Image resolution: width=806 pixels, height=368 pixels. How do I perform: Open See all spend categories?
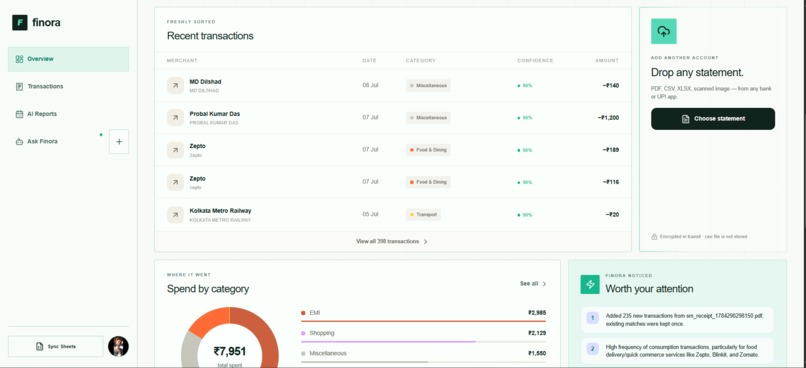(533, 284)
